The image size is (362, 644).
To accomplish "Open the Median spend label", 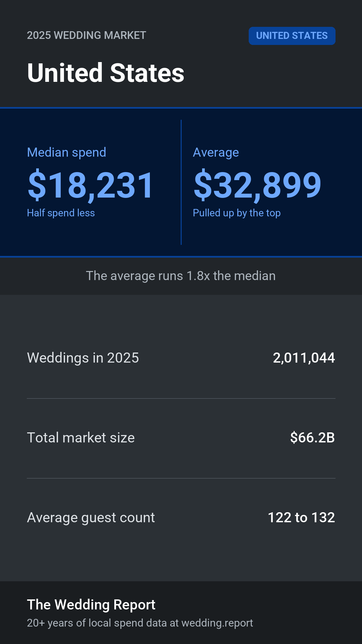I will pyautogui.click(x=67, y=153).
